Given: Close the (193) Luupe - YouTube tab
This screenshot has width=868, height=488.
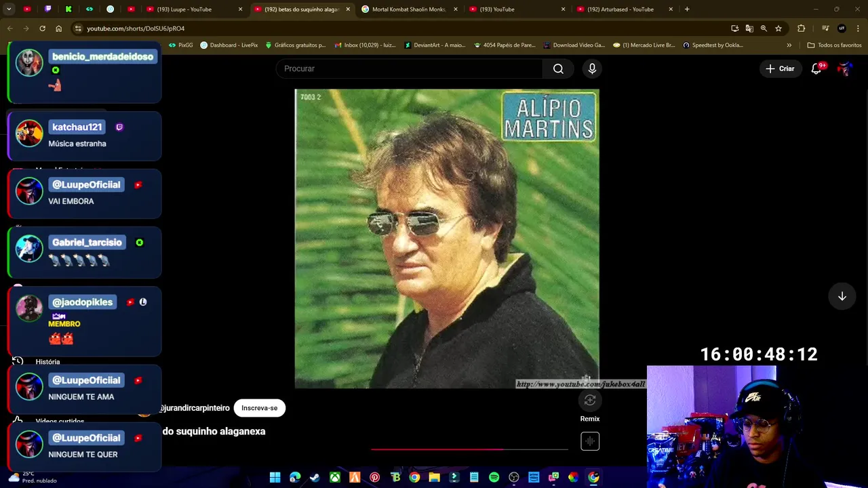Looking at the screenshot, I should tap(240, 9).
